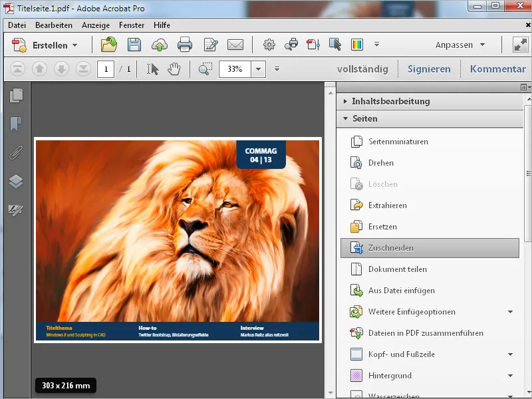Open the Anpassen dropdown
This screenshot has width=532, height=399.
tap(460, 45)
